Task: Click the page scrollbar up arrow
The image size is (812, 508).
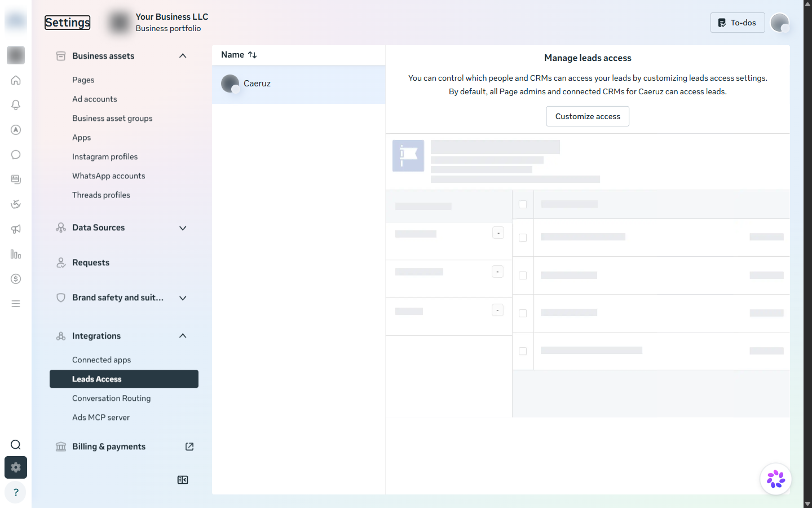Action: click(807, 4)
